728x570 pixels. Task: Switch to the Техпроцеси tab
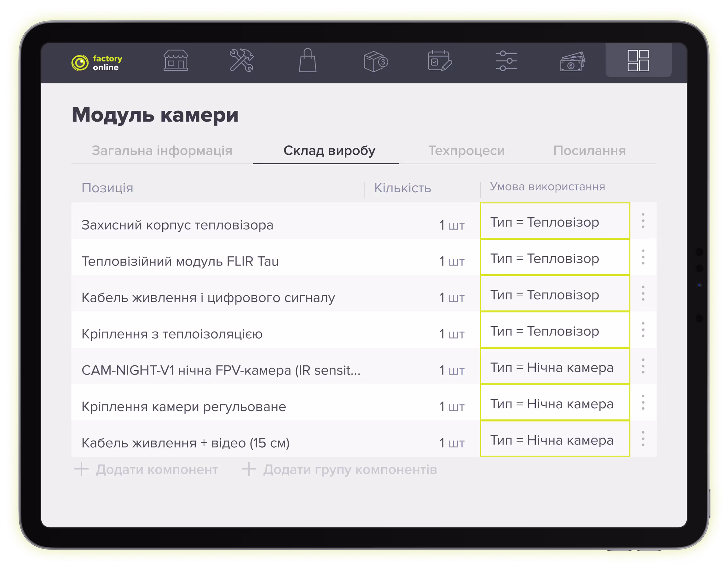[467, 151]
